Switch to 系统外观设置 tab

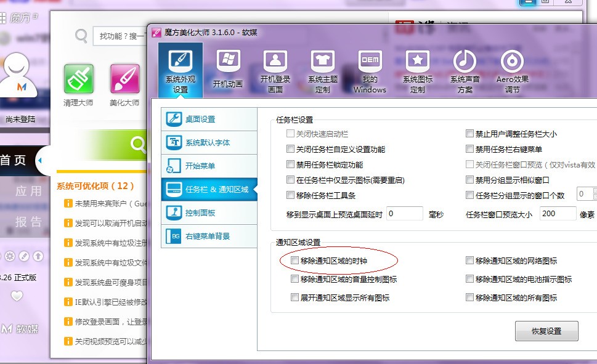point(179,70)
